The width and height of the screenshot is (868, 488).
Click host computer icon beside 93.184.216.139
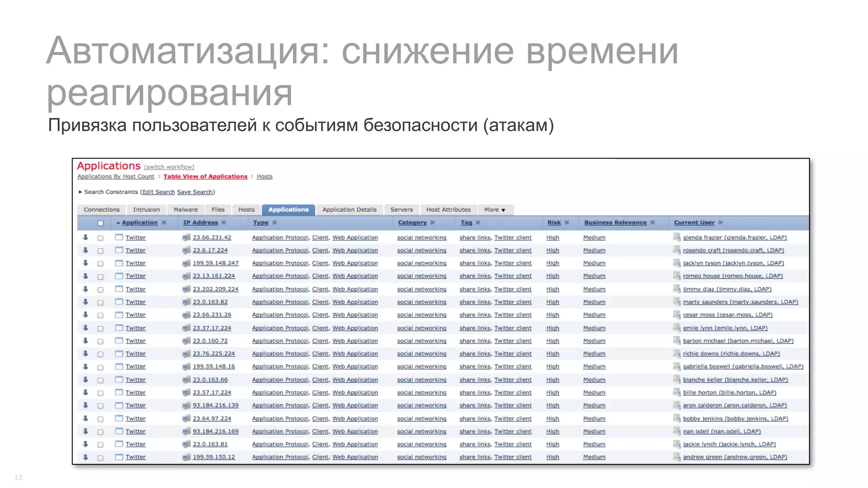click(186, 405)
